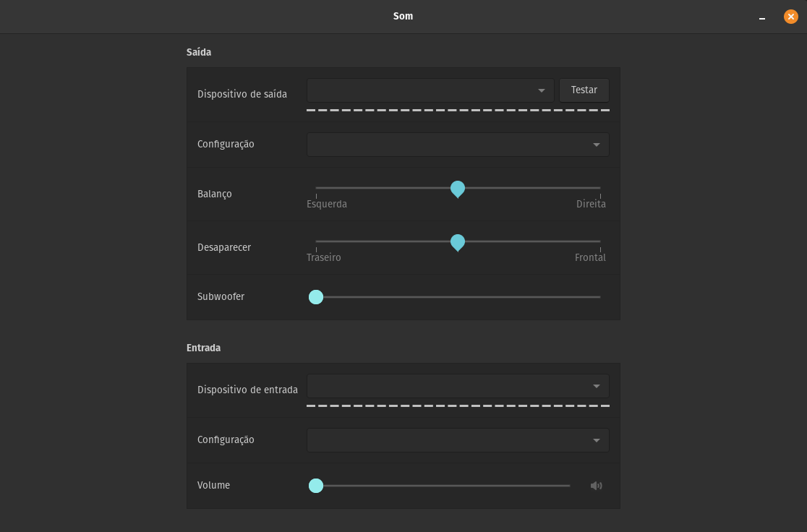Expand the Configuração dropdown under Entrada
Image resolution: width=807 pixels, height=532 pixels.
(x=457, y=440)
